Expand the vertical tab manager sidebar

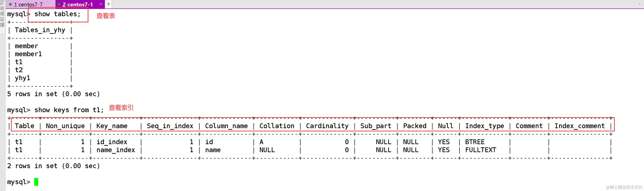2,15
